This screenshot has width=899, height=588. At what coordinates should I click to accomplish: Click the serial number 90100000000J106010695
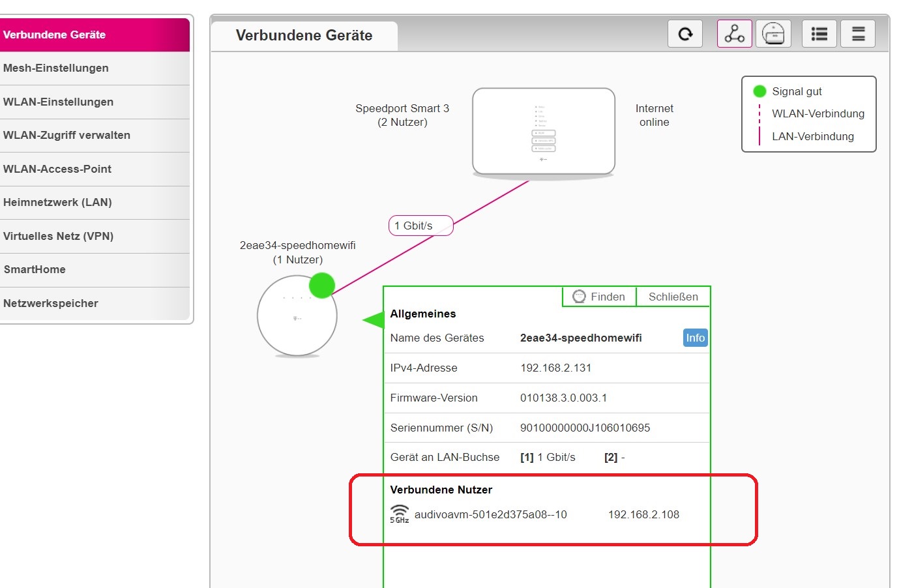585,428
